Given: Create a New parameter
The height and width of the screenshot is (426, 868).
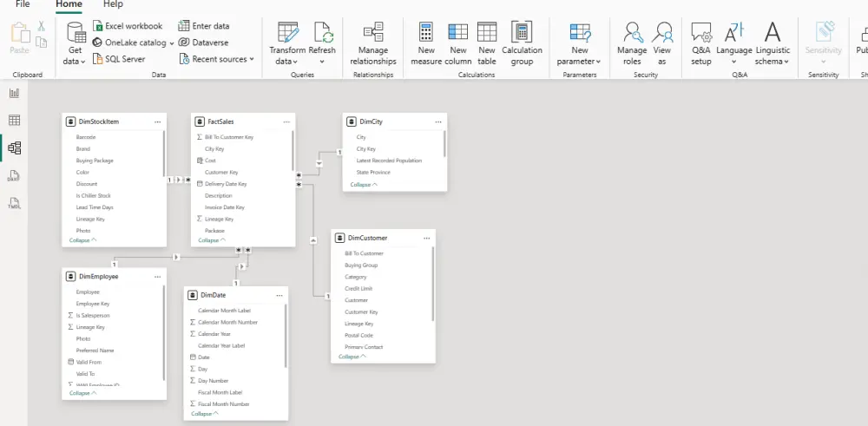Looking at the screenshot, I should [x=580, y=43].
